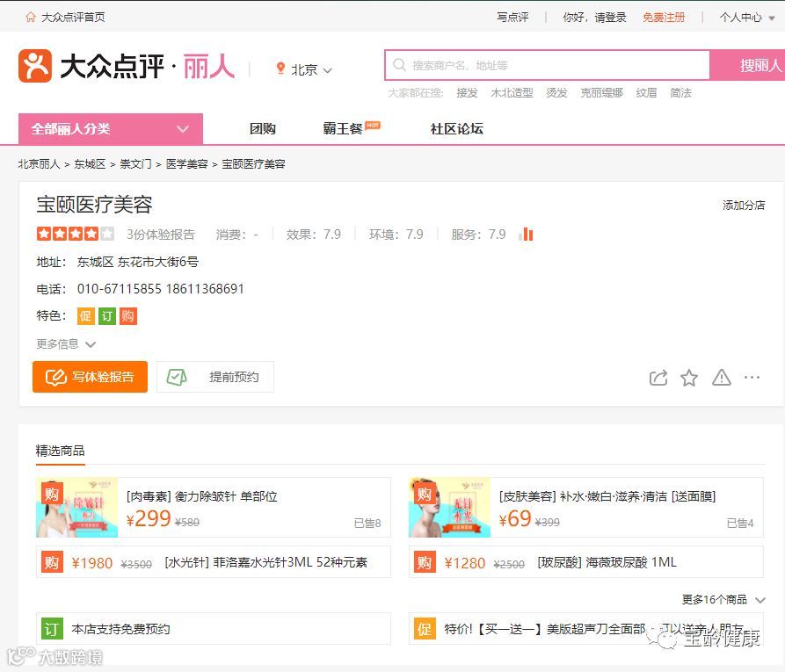Click the address 东城区 东花市大街6号

point(138,262)
